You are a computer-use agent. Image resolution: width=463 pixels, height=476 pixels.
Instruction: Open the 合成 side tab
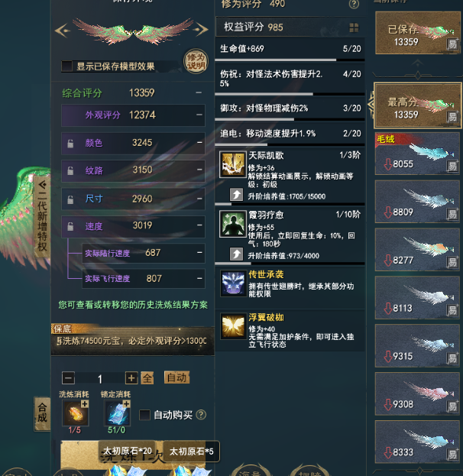[42, 413]
